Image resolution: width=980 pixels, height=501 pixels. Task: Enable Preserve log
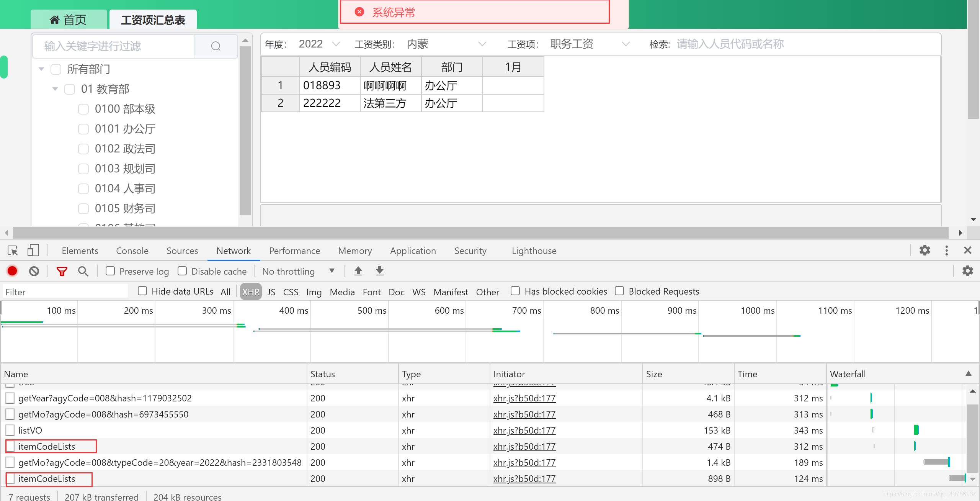coord(110,271)
